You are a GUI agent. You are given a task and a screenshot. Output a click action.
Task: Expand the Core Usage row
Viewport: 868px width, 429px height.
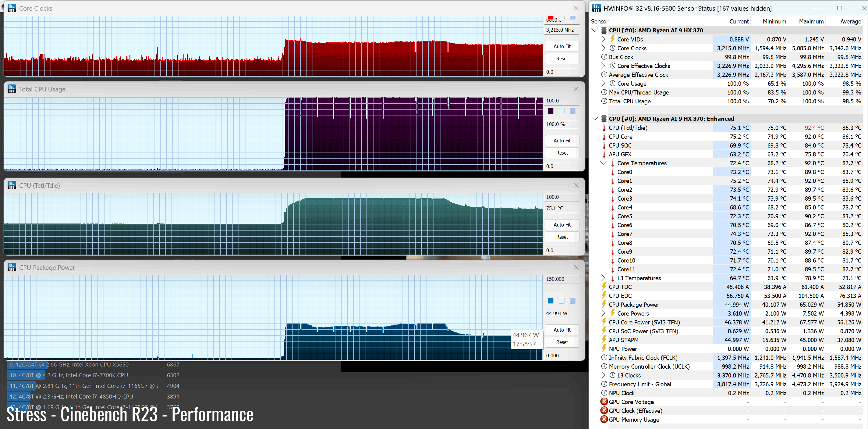[604, 83]
